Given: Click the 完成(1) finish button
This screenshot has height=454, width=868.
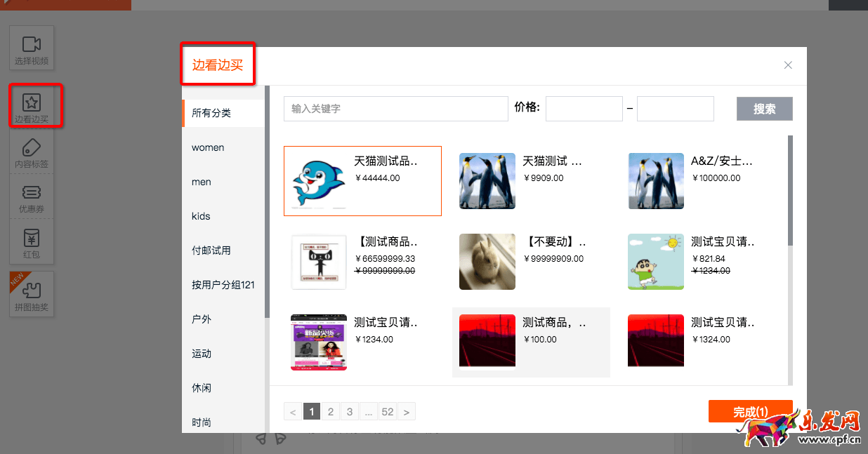Looking at the screenshot, I should (750, 412).
